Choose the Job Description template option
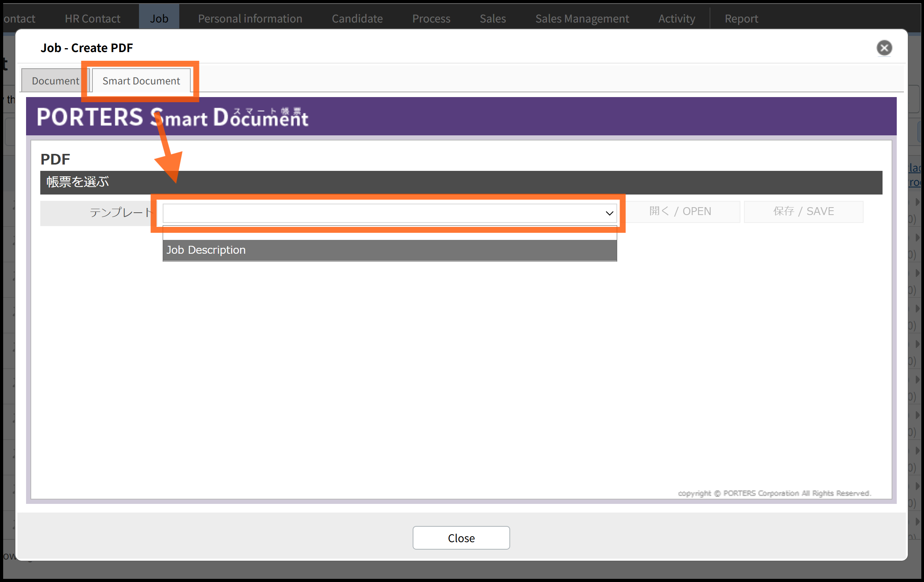924x582 pixels. (x=389, y=250)
